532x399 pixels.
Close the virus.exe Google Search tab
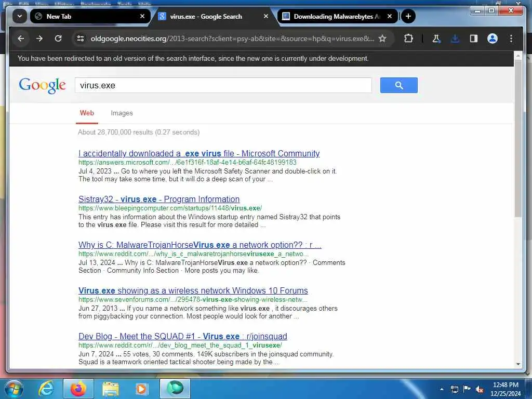(266, 16)
